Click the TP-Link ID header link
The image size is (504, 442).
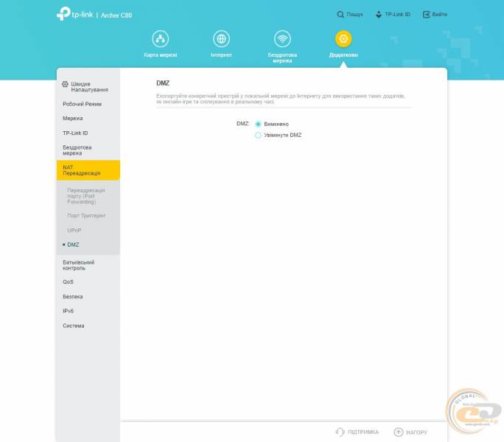[397, 15]
